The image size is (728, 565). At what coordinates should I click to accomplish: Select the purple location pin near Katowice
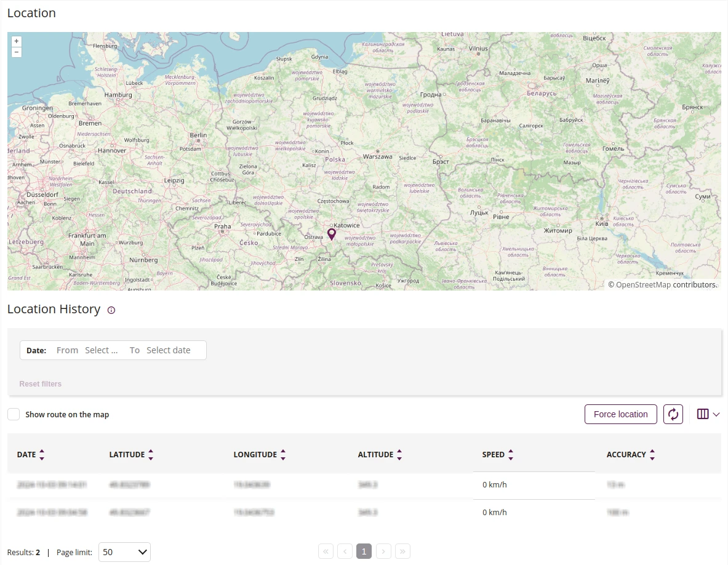pos(332,234)
